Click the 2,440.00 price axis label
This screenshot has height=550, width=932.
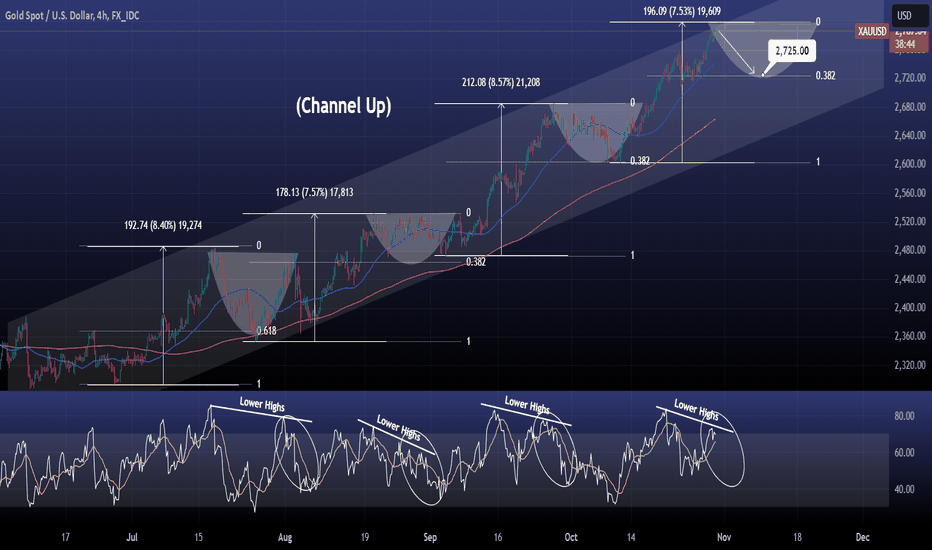click(x=909, y=279)
